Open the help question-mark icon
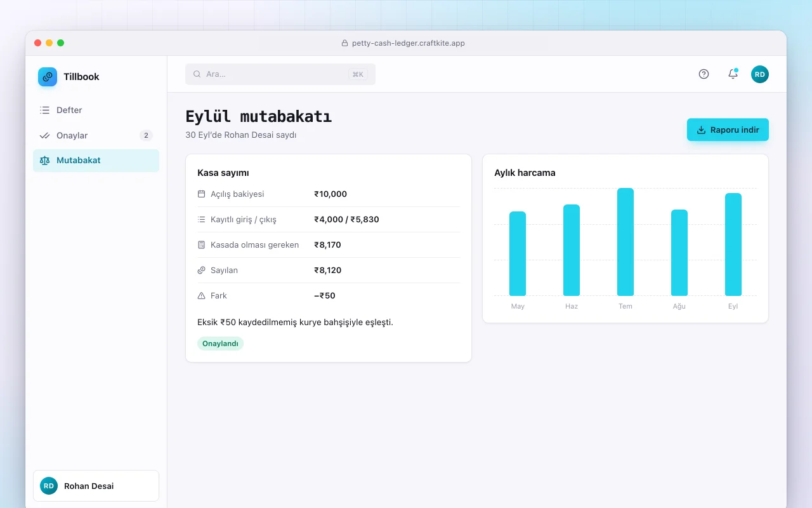 pos(704,74)
